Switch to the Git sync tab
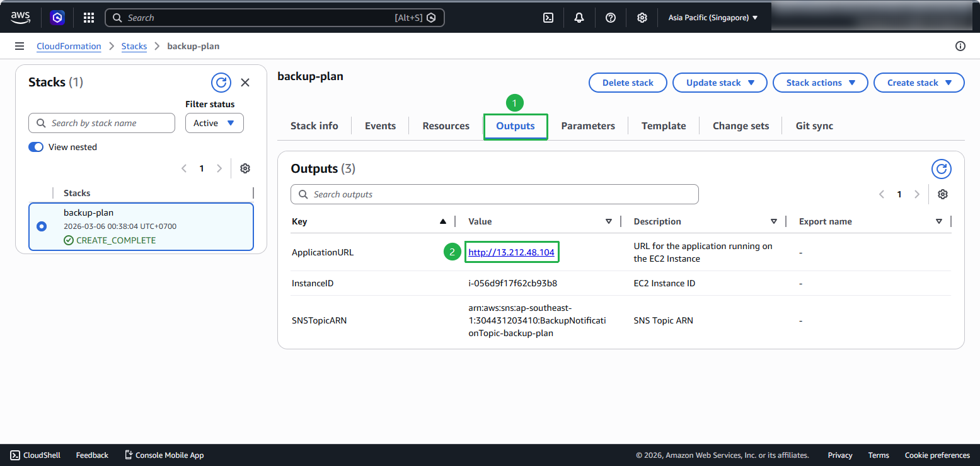Viewport: 980px width, 466px height. pos(814,125)
